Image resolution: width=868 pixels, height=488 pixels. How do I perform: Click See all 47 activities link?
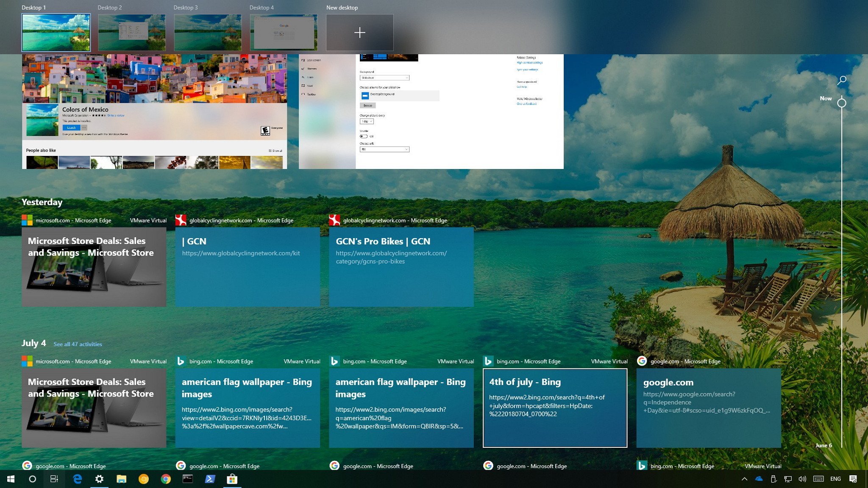click(x=78, y=344)
